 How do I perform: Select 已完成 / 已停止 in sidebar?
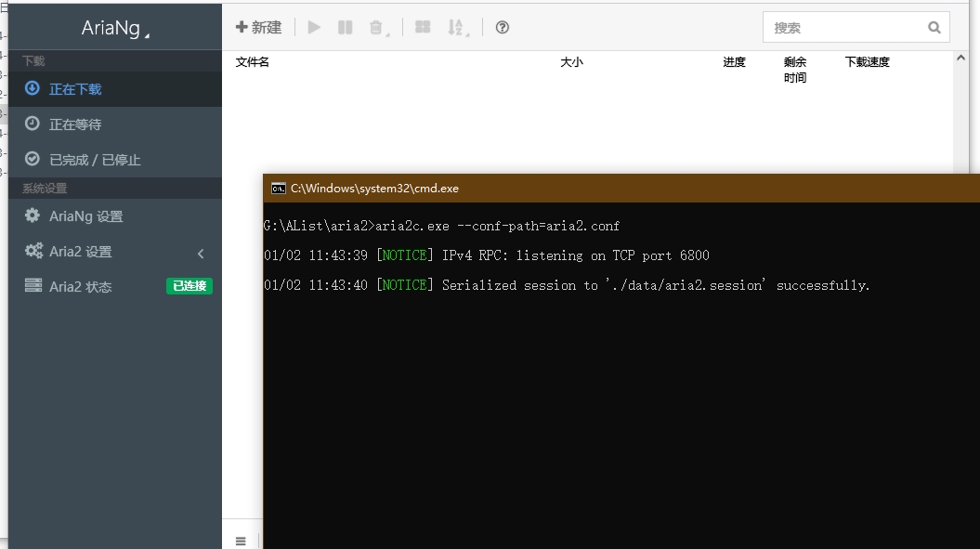coord(115,160)
